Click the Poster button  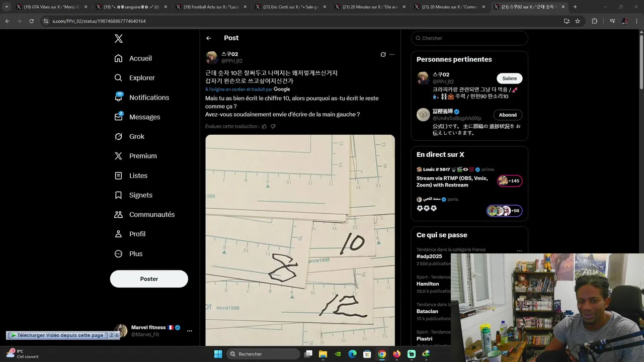149,279
